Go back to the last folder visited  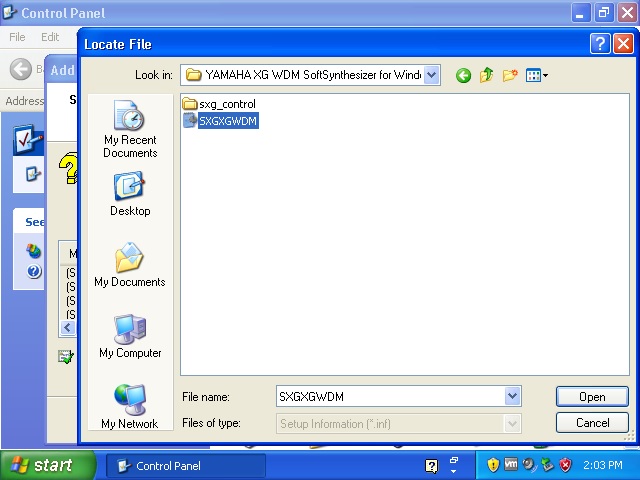[463, 75]
